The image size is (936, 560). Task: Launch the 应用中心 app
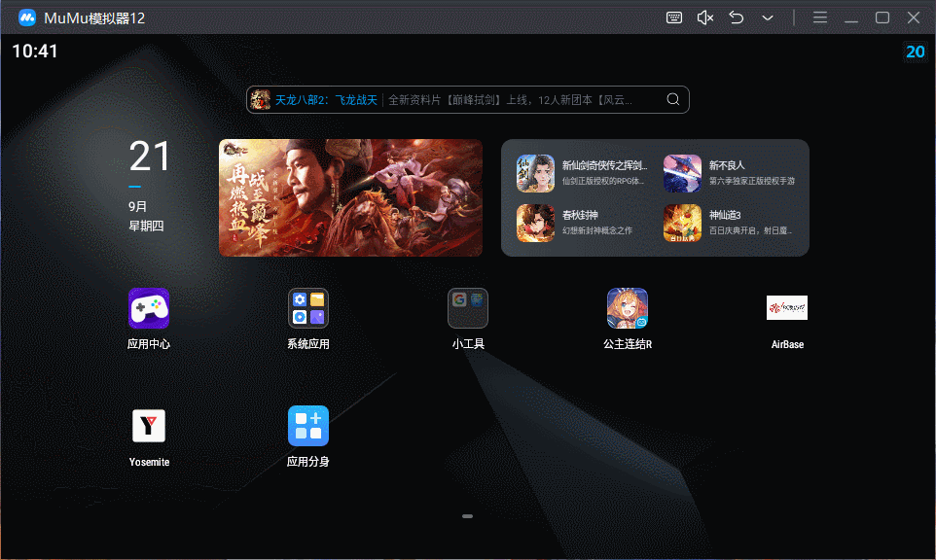click(x=149, y=308)
